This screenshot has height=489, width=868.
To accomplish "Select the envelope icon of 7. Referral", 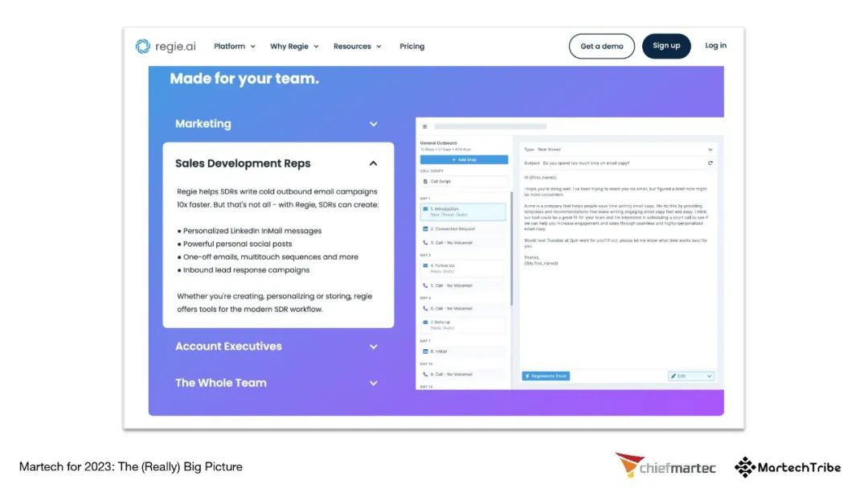I will point(425,323).
